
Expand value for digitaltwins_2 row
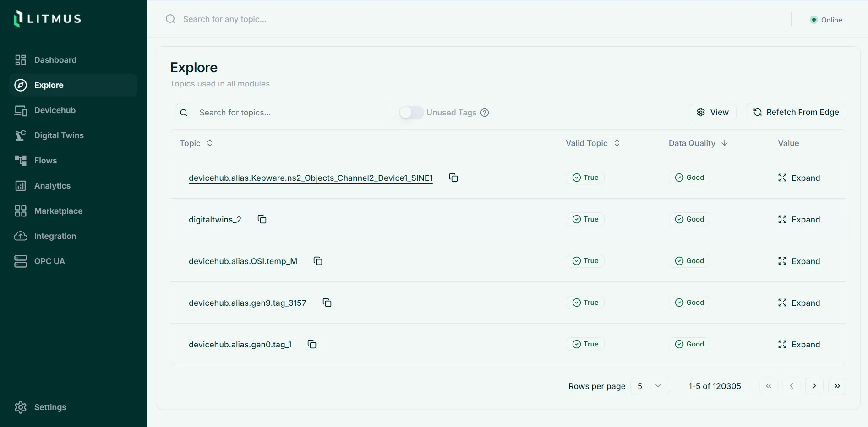click(799, 220)
